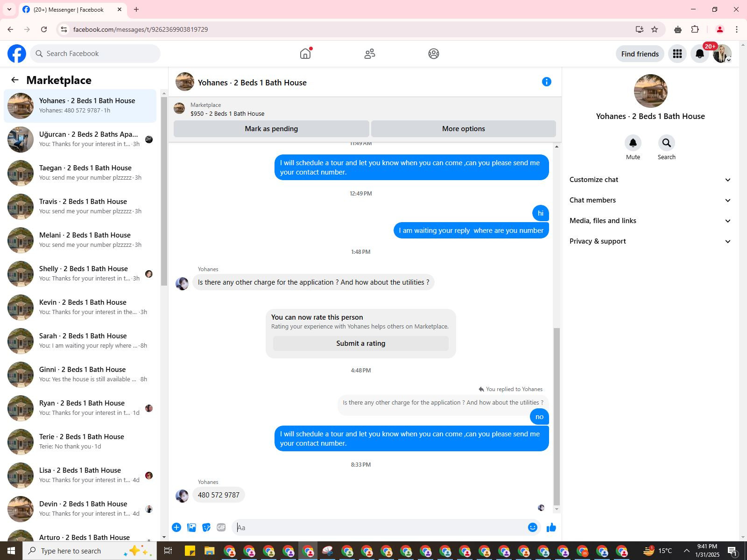Screen dimensions: 747x560
Task: View site information icon in address bar
Action: [x=64, y=29]
